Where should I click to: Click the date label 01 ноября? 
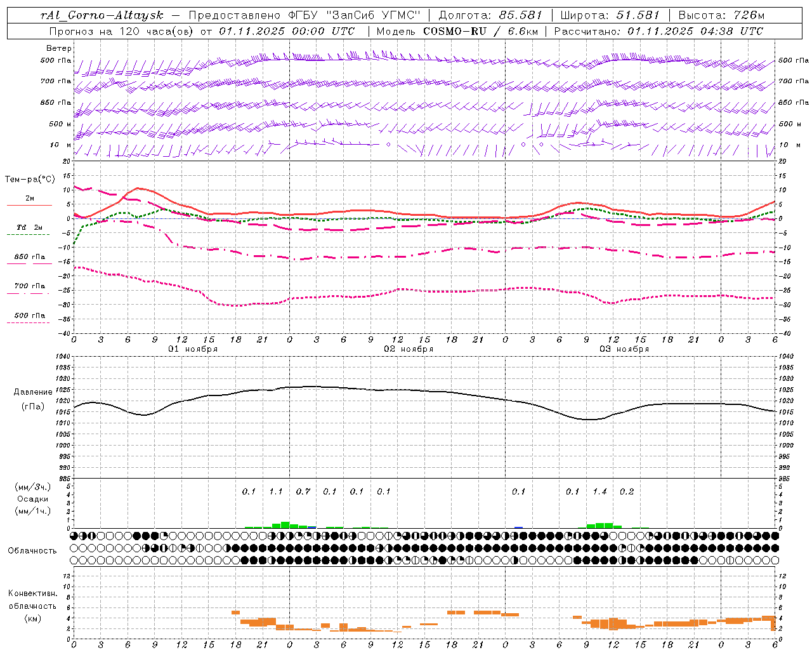click(193, 349)
